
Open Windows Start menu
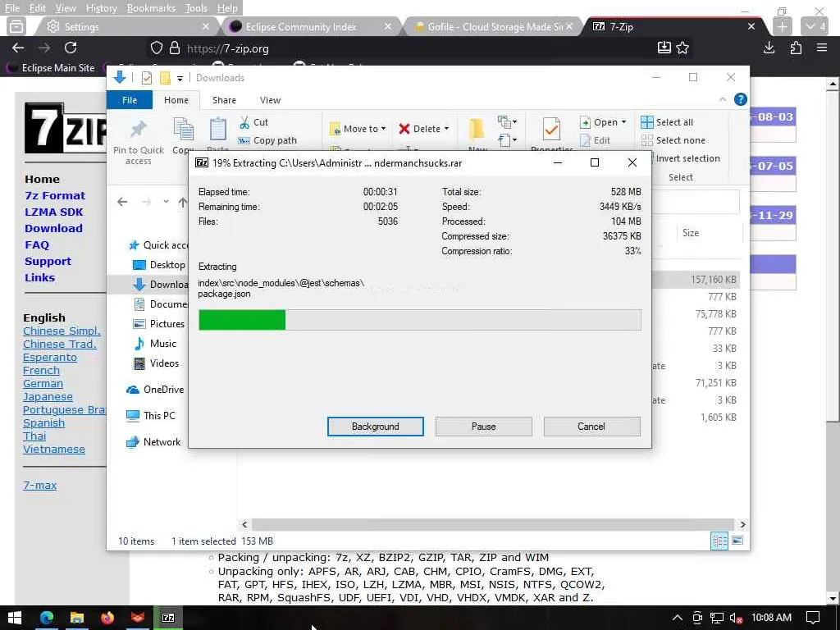coord(15,618)
